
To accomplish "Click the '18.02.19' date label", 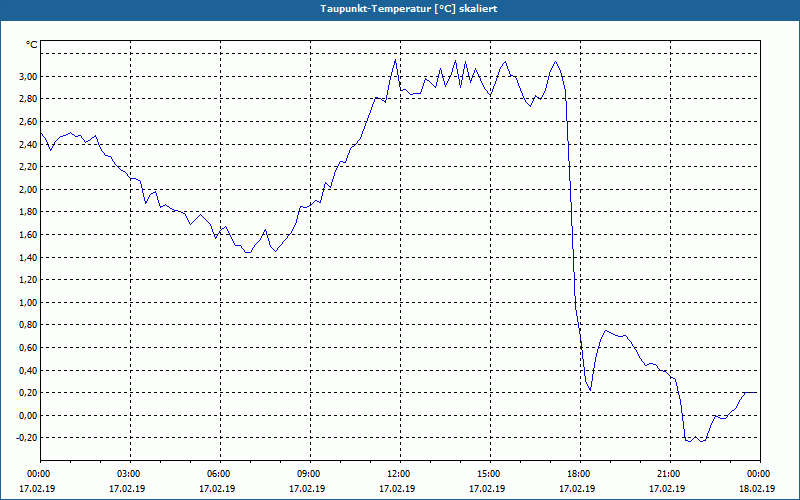I will (x=757, y=489).
